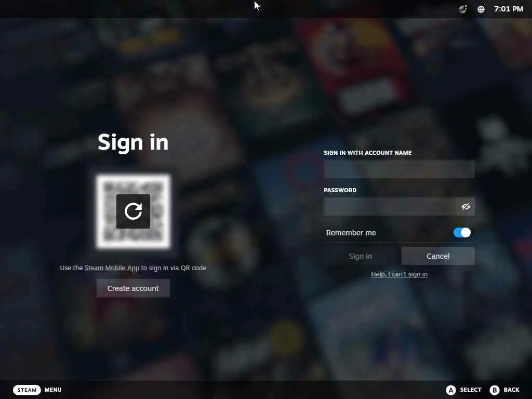Click the Create account button
Viewport: 532px width, 399px height.
133,288
